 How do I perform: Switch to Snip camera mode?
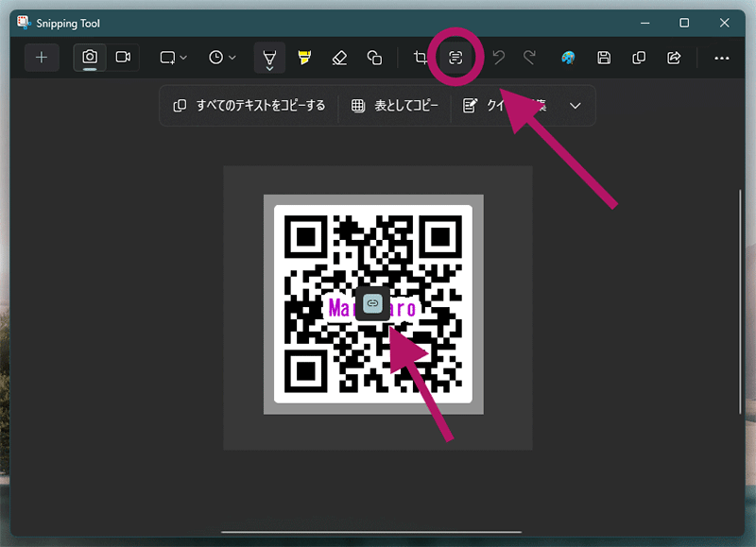pos(90,58)
